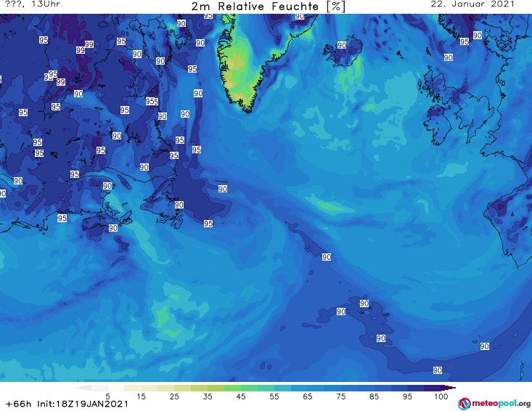Select the date text "22. Januar 2021"
532x411 pixels.
pyautogui.click(x=472, y=4)
